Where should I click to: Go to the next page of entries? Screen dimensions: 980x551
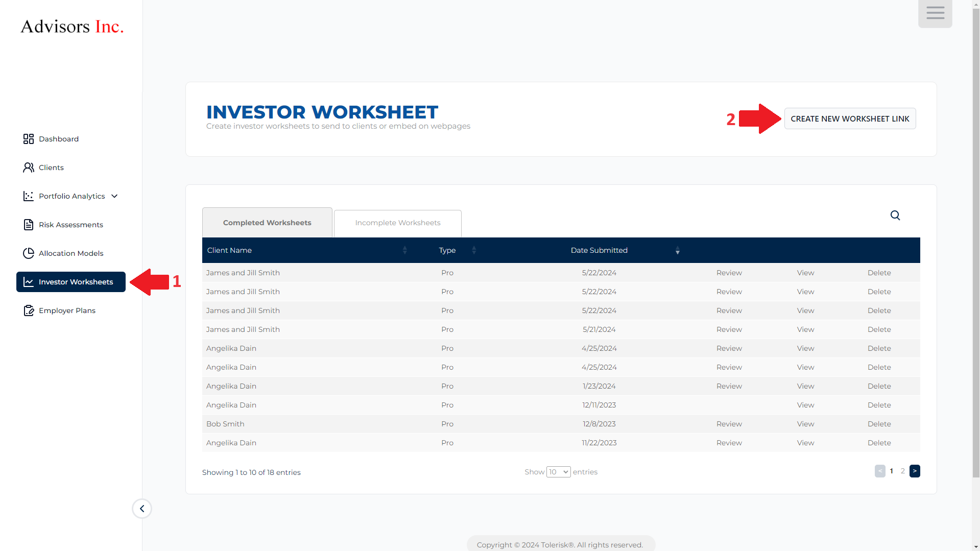914,471
